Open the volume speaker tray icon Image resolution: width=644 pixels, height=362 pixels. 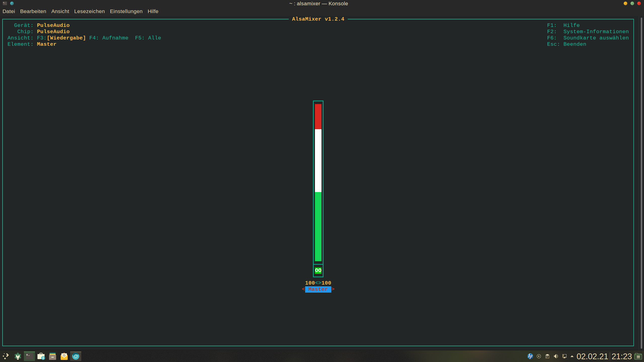click(x=556, y=356)
